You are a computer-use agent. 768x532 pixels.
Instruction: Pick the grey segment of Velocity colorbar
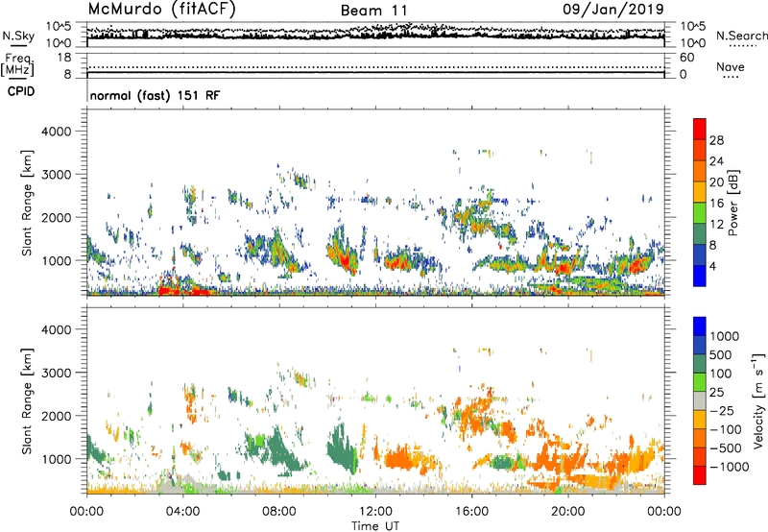[700, 401]
